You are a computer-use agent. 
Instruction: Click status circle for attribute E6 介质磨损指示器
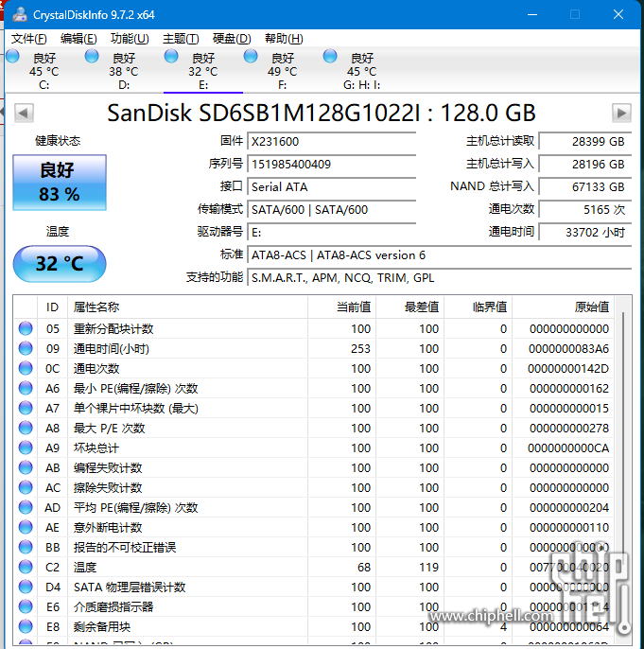[x=26, y=606]
